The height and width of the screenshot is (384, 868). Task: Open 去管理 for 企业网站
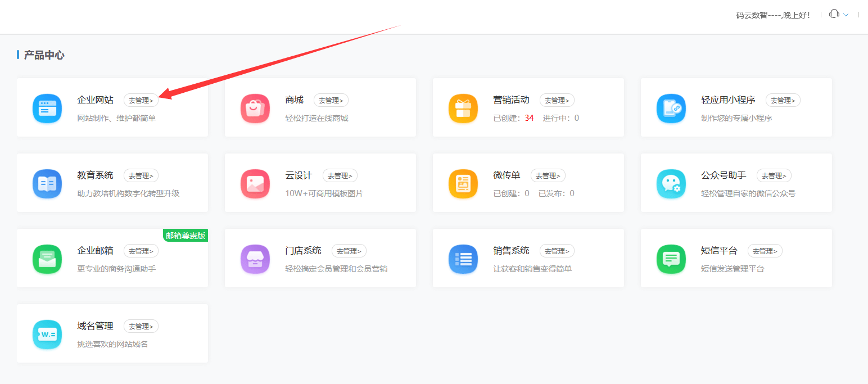[x=141, y=100]
